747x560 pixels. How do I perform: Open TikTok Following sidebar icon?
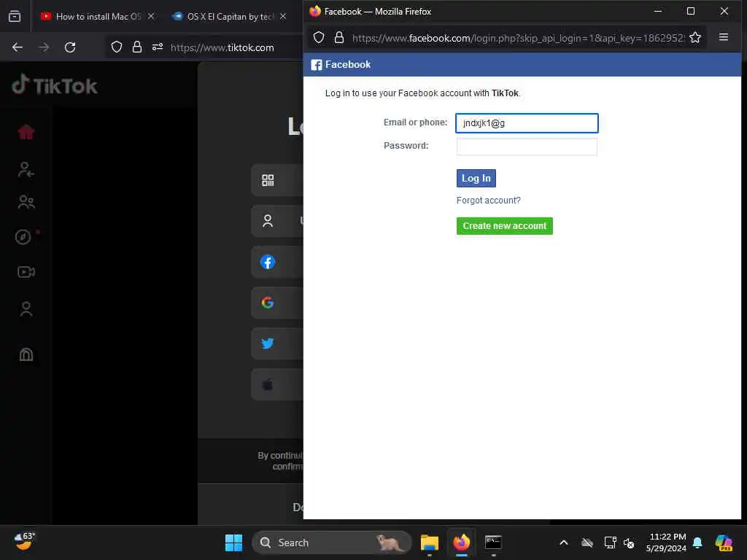[x=26, y=169]
